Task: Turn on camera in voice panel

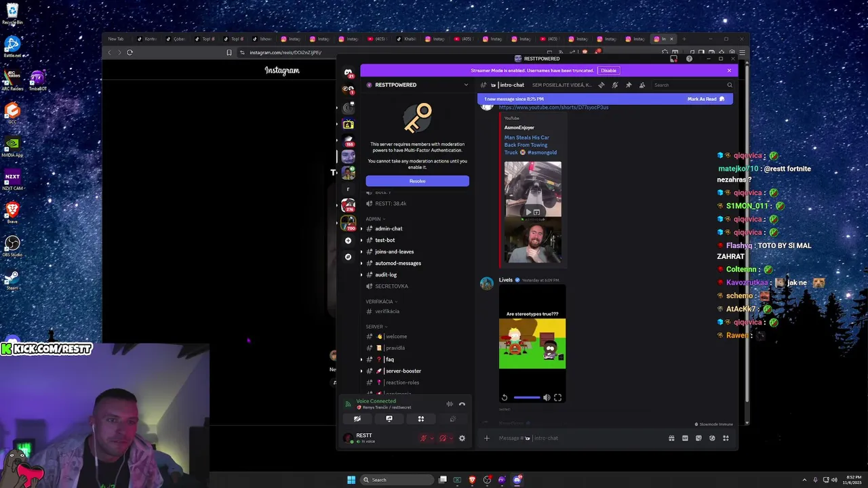Action: click(357, 419)
